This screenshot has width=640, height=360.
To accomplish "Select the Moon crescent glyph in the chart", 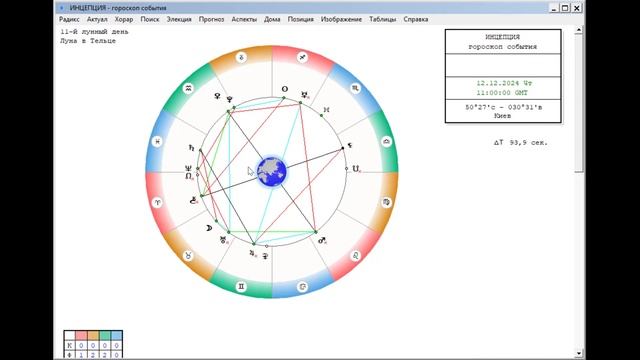I will pos(209,228).
